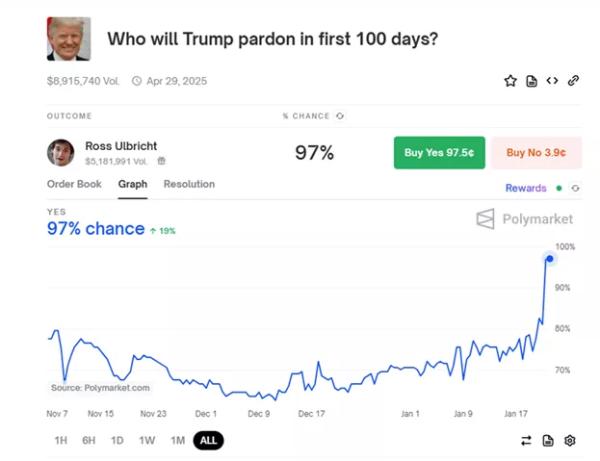
Task: Click the gift icon under Ross Ulbricht
Action: click(162, 160)
